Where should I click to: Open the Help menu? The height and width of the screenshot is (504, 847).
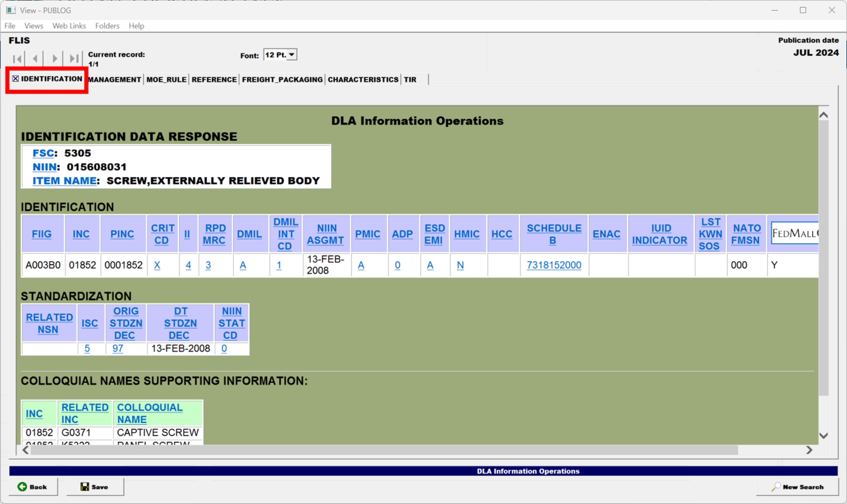(136, 26)
